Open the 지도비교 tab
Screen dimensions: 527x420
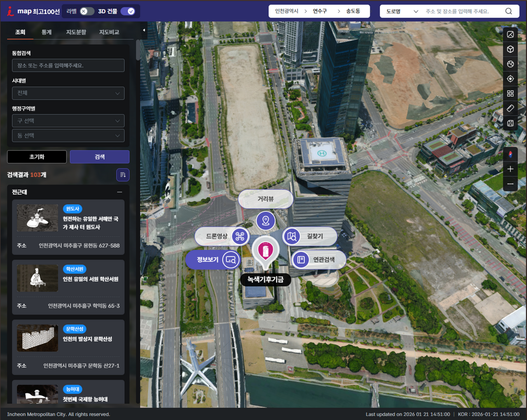click(109, 32)
